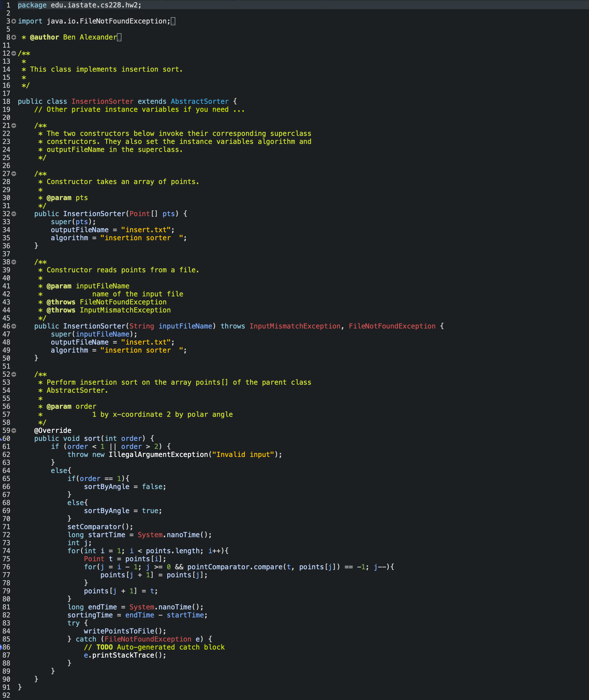Click "insertion sorter " string on line 35
589x700 pixels.
click(142, 238)
